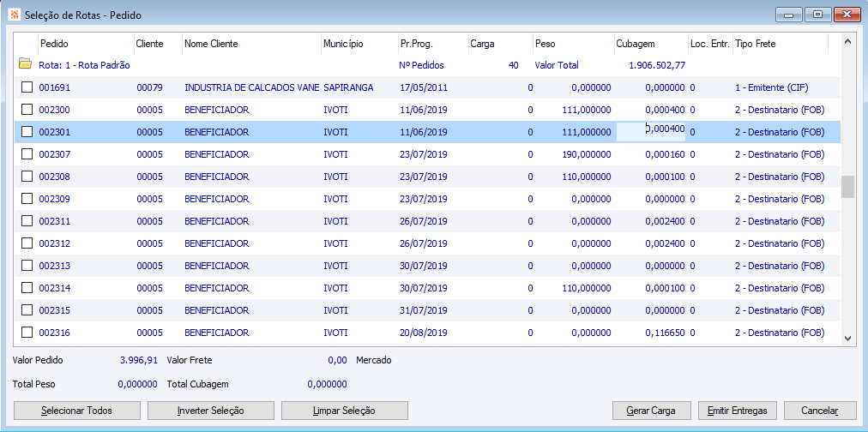
Task: Select the box beside pedido 002314
Action: click(x=27, y=288)
